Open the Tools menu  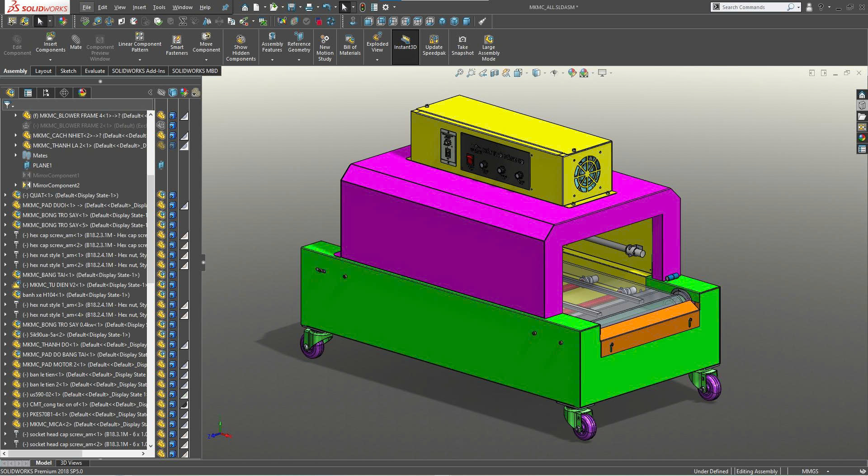click(x=159, y=7)
